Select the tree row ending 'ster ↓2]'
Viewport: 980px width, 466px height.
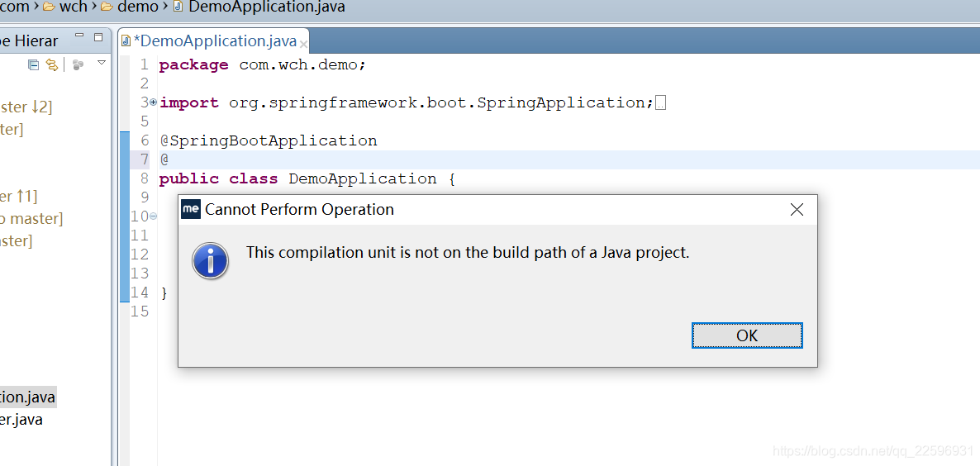[26, 107]
